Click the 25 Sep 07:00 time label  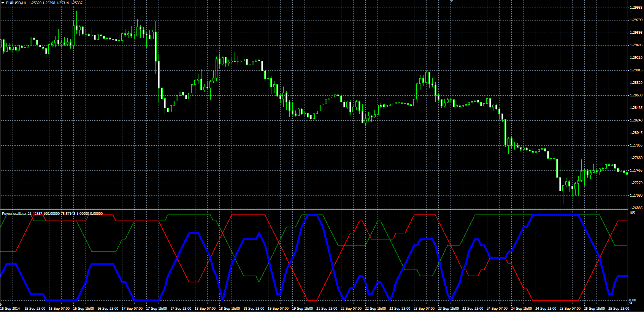coord(570,308)
